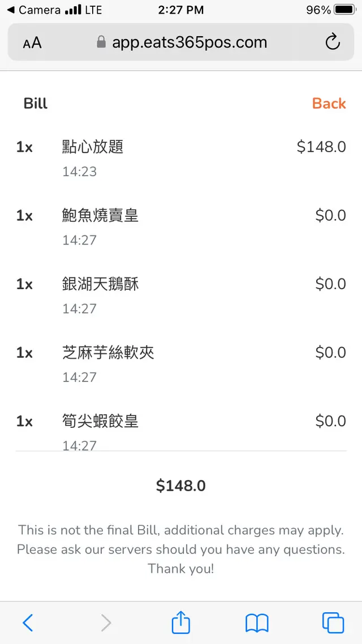The height and width of the screenshot is (644, 362).
Task: Tap the orange Back link
Action: (329, 104)
